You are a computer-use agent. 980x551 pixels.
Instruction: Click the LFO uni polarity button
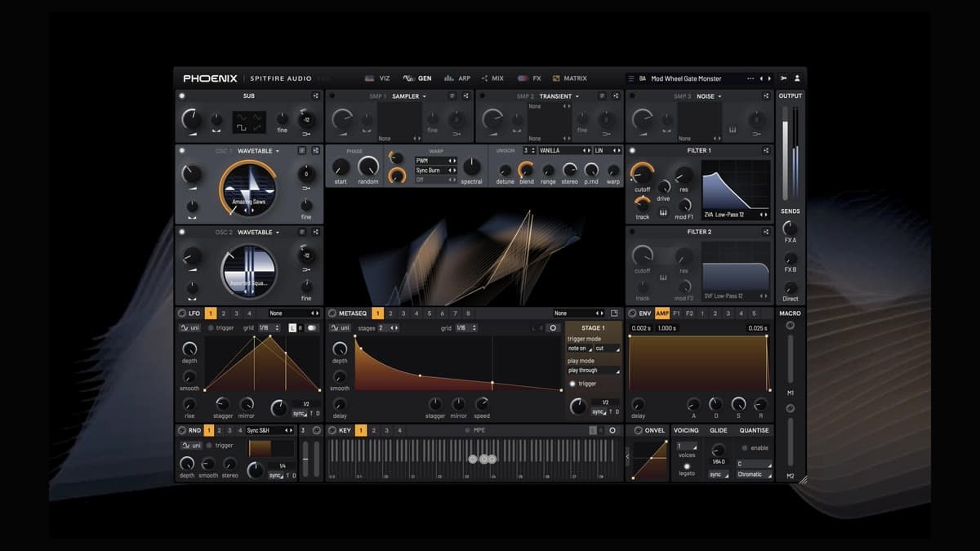point(190,327)
